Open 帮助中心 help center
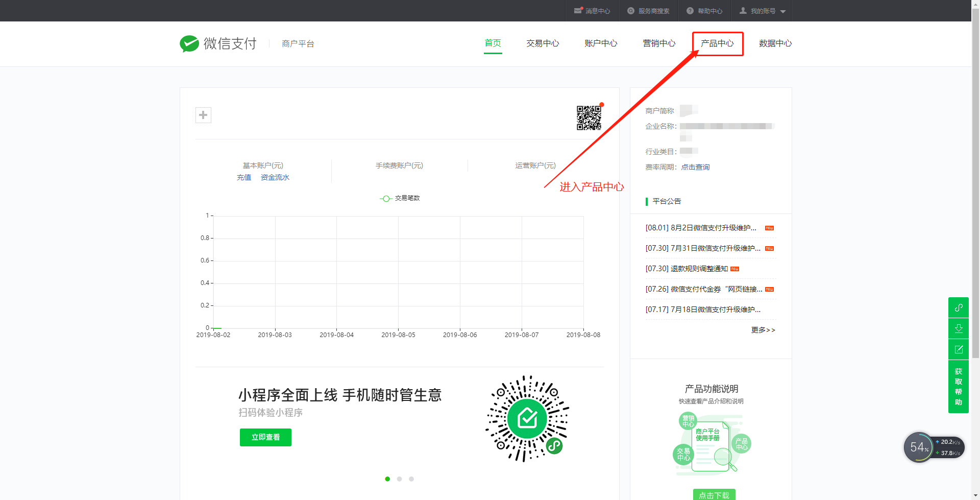This screenshot has height=500, width=980. [704, 11]
